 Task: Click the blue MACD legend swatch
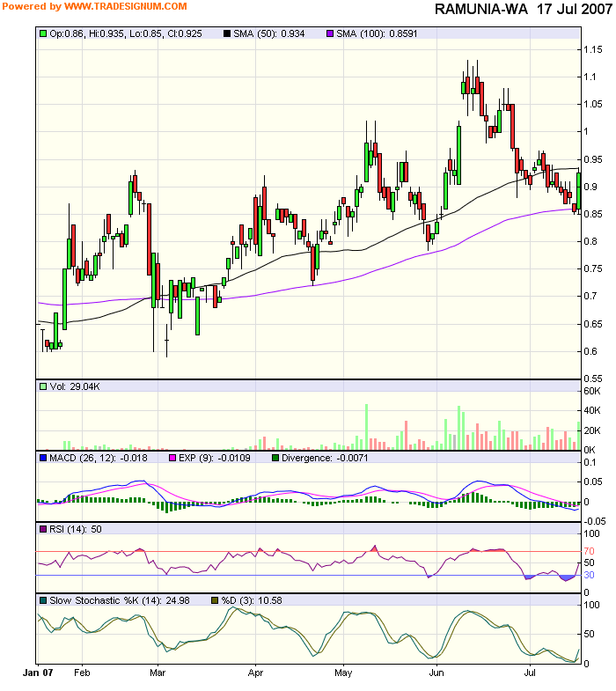click(43, 458)
